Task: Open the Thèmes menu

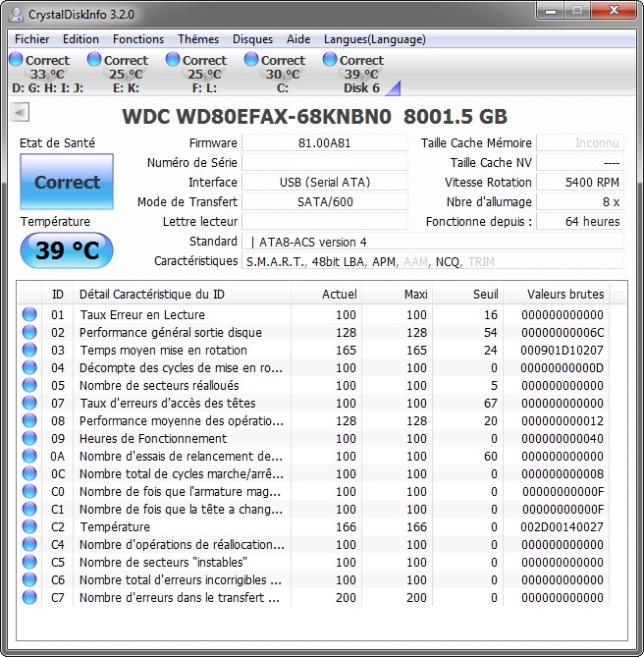Action: (198, 39)
